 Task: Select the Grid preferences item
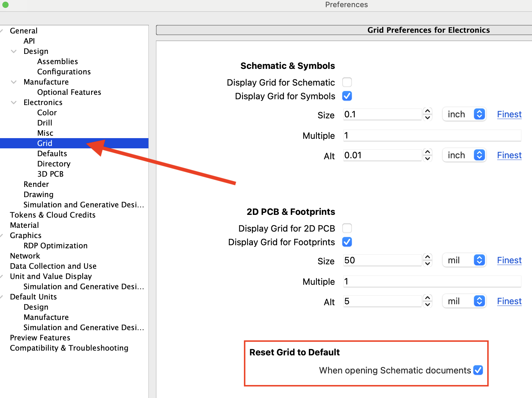[x=45, y=143]
